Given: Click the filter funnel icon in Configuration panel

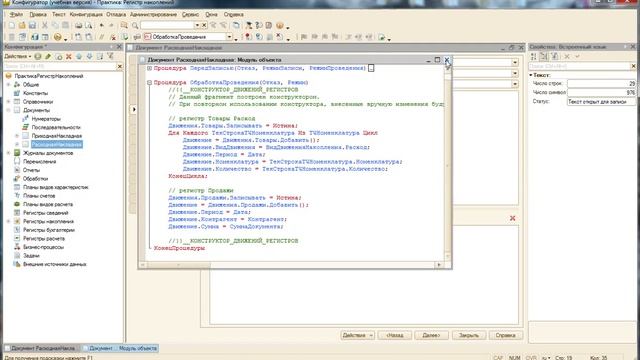Looking at the screenshot, I should (x=110, y=56).
